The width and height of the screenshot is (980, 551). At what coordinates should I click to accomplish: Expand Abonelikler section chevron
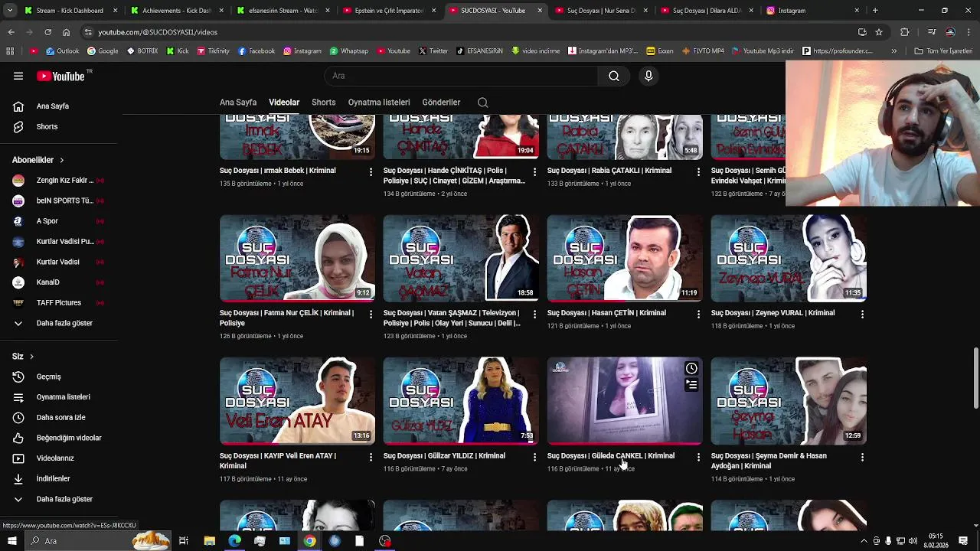(x=61, y=160)
